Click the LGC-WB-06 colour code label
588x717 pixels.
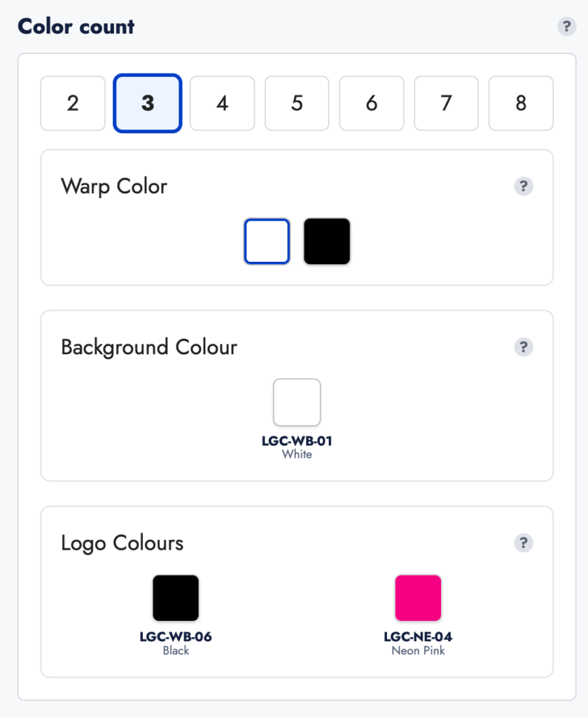(176, 637)
